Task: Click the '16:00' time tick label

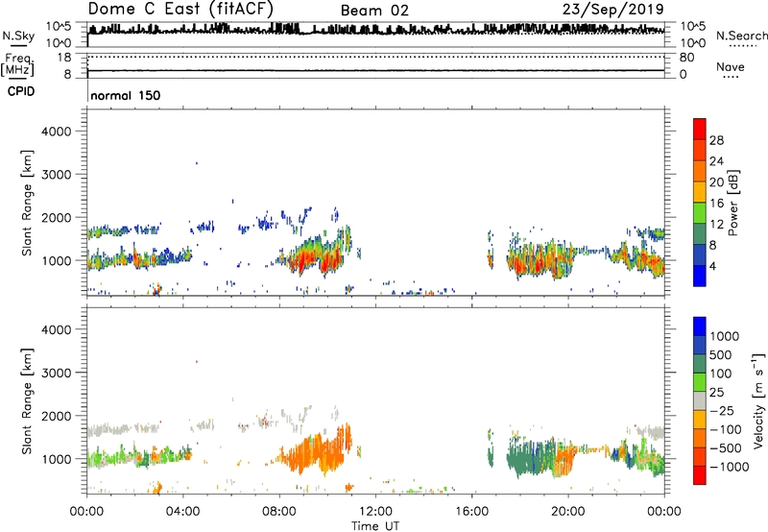Action: pos(471,512)
